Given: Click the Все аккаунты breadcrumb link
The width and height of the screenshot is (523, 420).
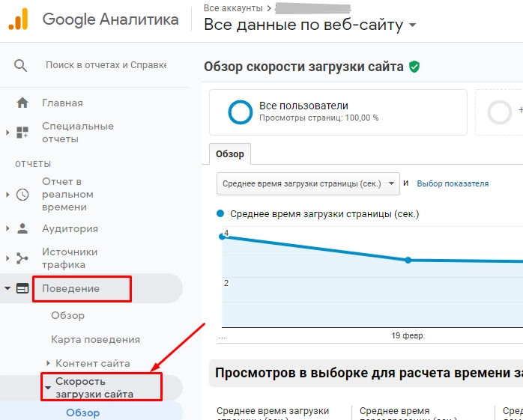Looking at the screenshot, I should 233,8.
